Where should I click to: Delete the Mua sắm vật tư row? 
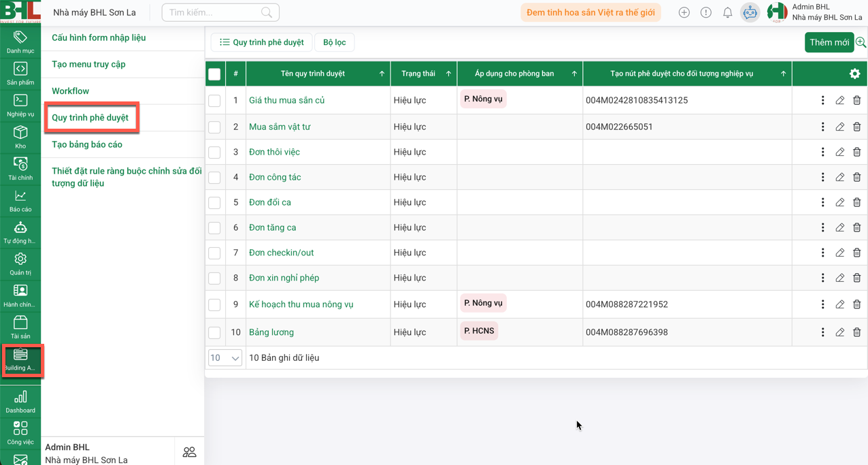pos(857,127)
